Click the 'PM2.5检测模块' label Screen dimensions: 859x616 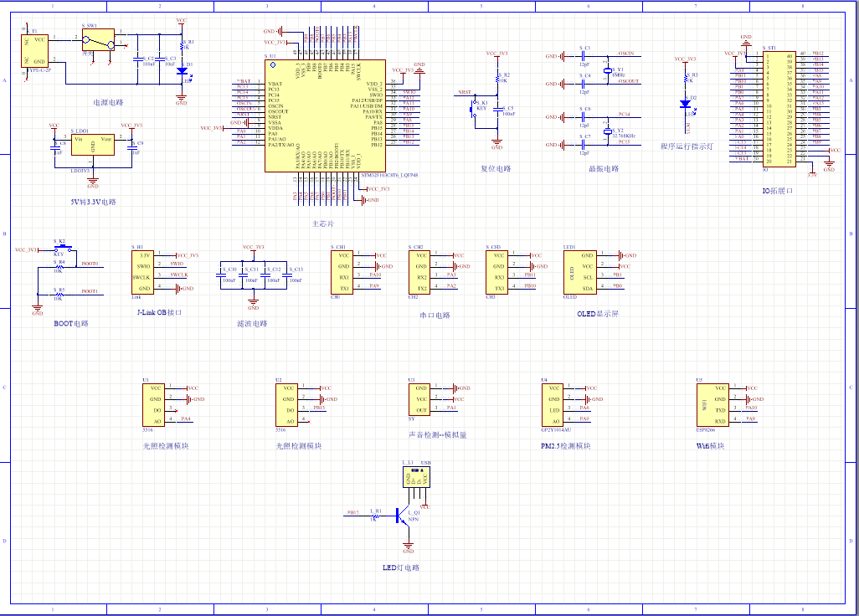point(566,446)
